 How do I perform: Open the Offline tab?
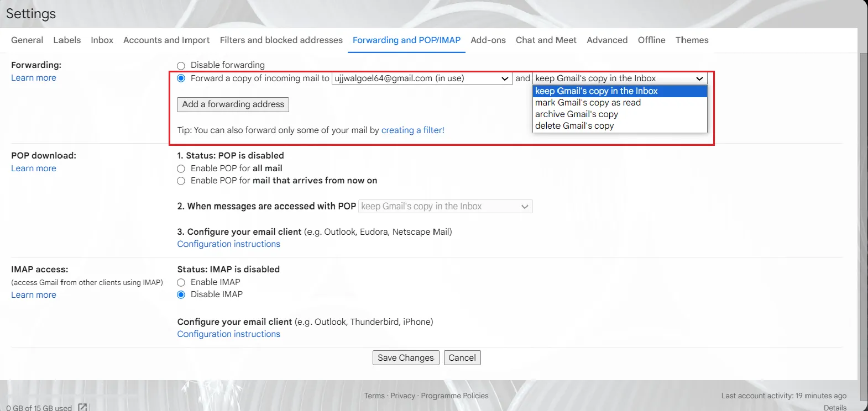coord(651,40)
